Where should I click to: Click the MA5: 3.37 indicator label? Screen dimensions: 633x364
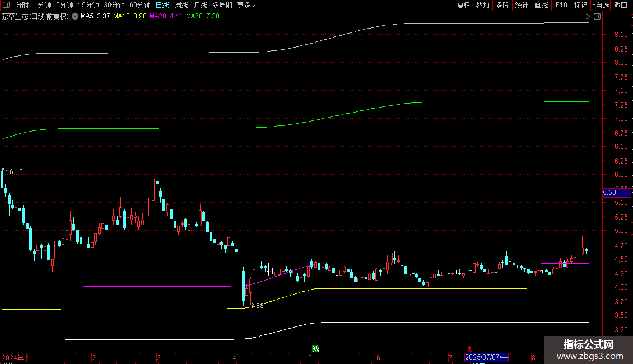click(95, 16)
